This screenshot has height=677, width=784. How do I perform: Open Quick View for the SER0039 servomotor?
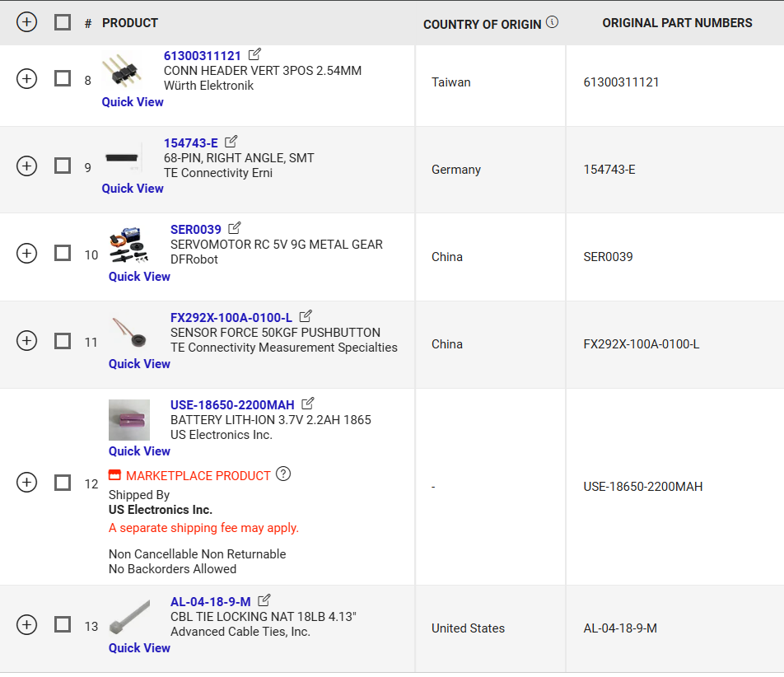coord(139,277)
